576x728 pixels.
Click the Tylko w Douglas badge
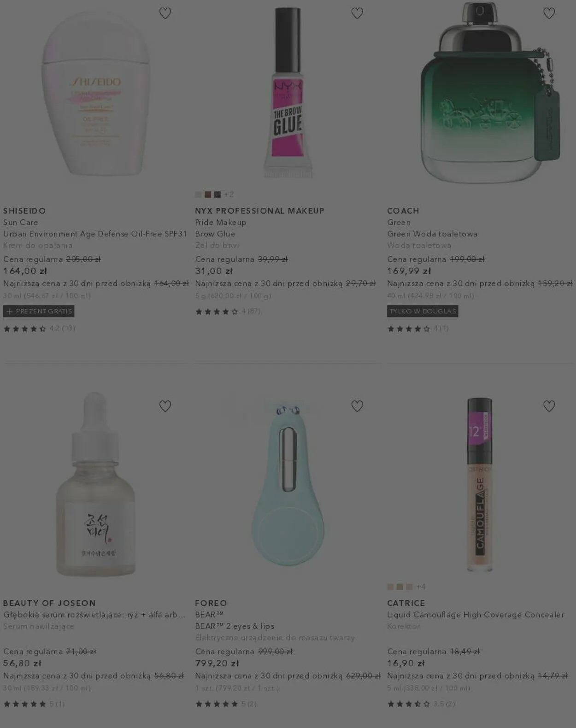tap(423, 311)
